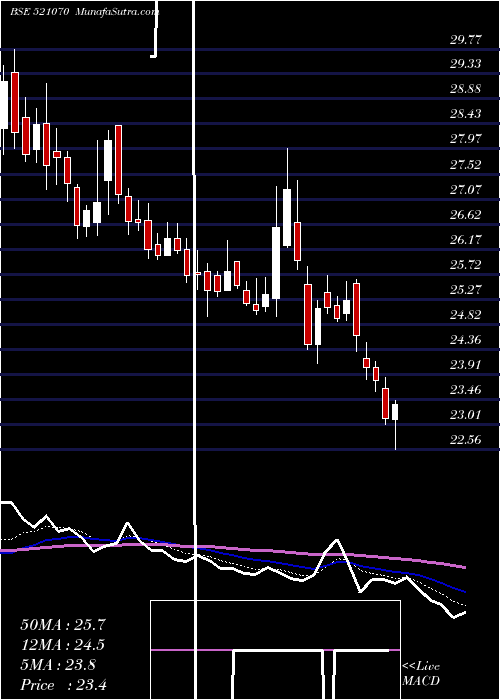Image resolution: width=500 pixels, height=700 pixels.
Task: Click the 25.27 price axis label
Action: 466,291
